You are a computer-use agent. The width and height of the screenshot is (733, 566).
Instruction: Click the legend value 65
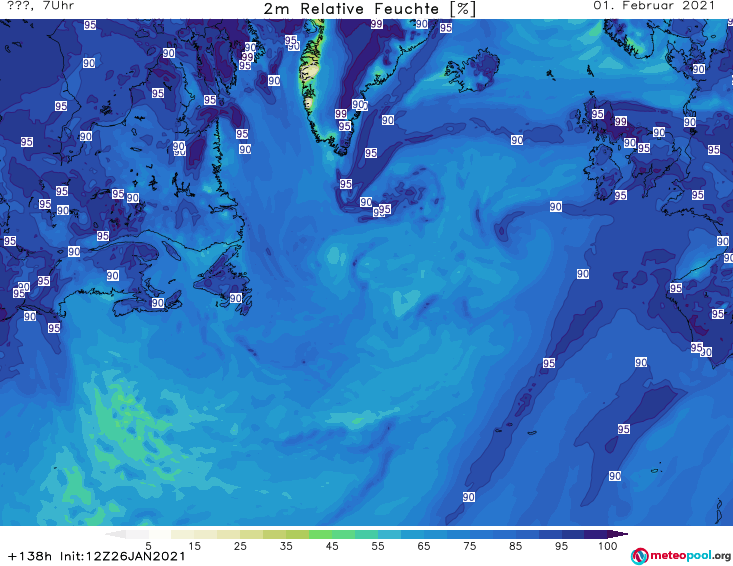click(x=424, y=546)
